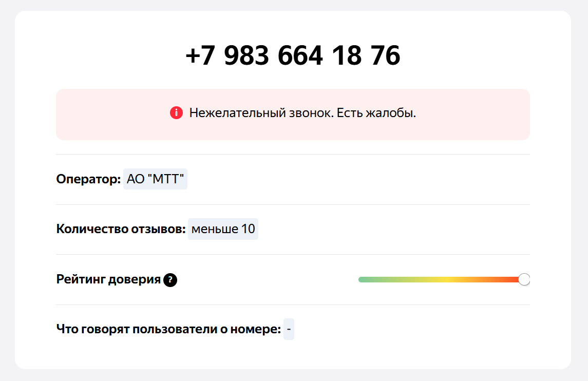Open the trust rating question mark help

pos(170,280)
